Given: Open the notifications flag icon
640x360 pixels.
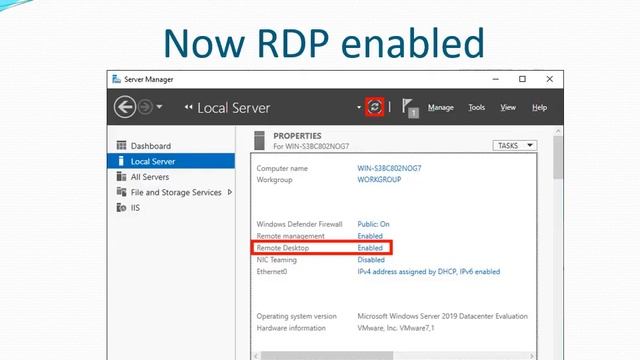Looking at the screenshot, I should point(409,108).
